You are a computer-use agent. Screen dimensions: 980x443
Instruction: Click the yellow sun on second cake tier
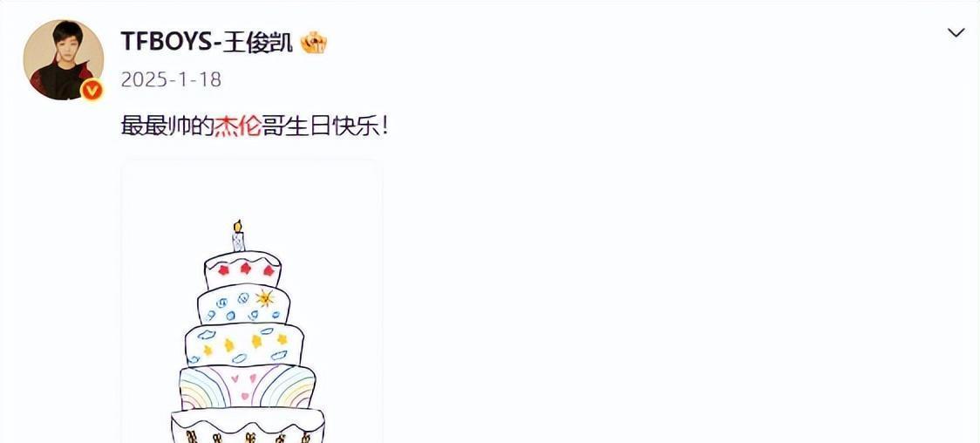click(x=265, y=298)
